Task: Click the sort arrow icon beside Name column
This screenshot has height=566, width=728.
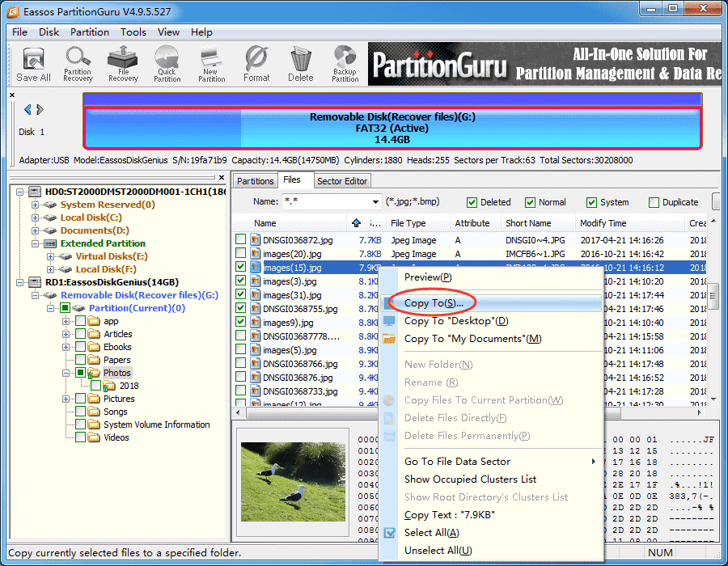Action: (x=356, y=223)
